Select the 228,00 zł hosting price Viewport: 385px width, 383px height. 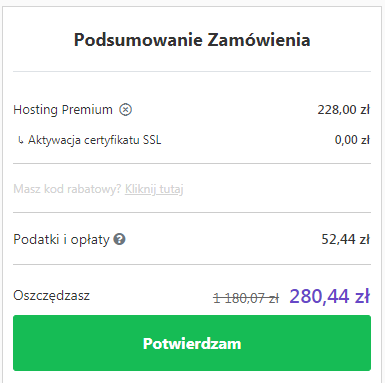(344, 110)
